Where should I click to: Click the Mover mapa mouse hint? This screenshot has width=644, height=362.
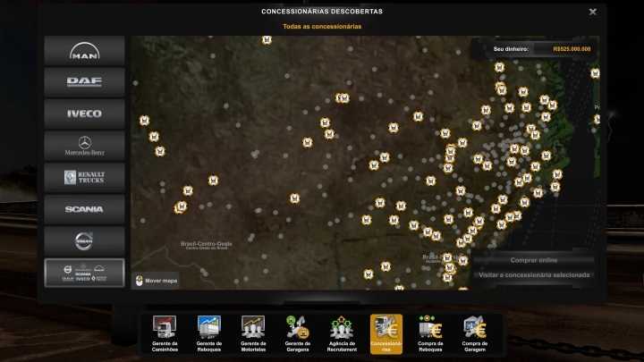157,281
